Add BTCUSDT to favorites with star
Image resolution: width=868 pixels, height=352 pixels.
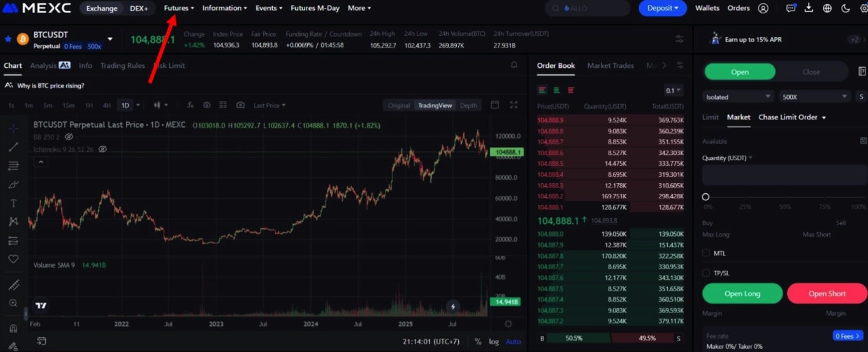(x=8, y=39)
